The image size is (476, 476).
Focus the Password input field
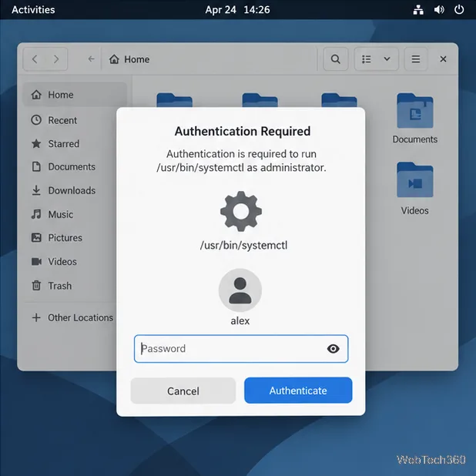(x=241, y=348)
